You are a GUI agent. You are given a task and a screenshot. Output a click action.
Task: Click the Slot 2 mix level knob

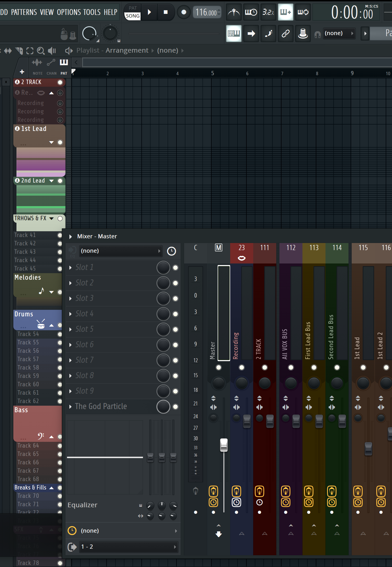(x=163, y=283)
